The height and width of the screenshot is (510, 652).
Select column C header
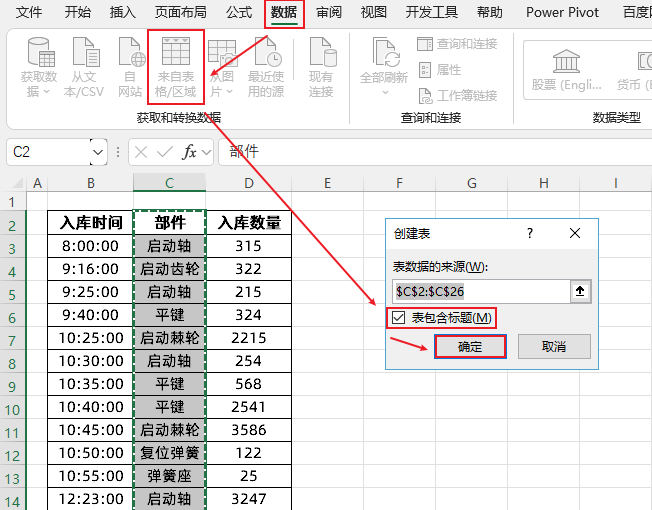coord(169,183)
